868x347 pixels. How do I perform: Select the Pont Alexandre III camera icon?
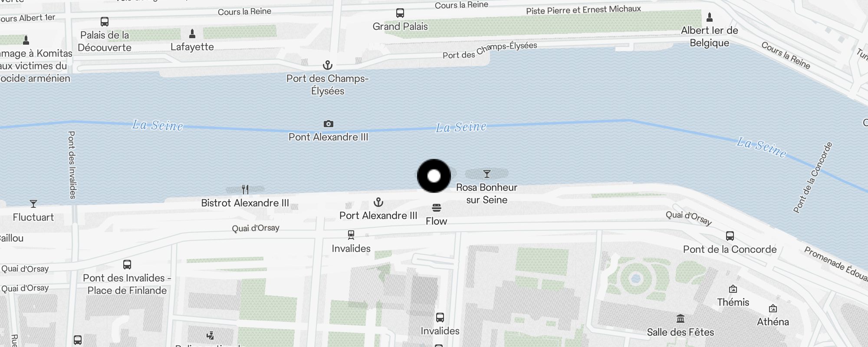[329, 124]
